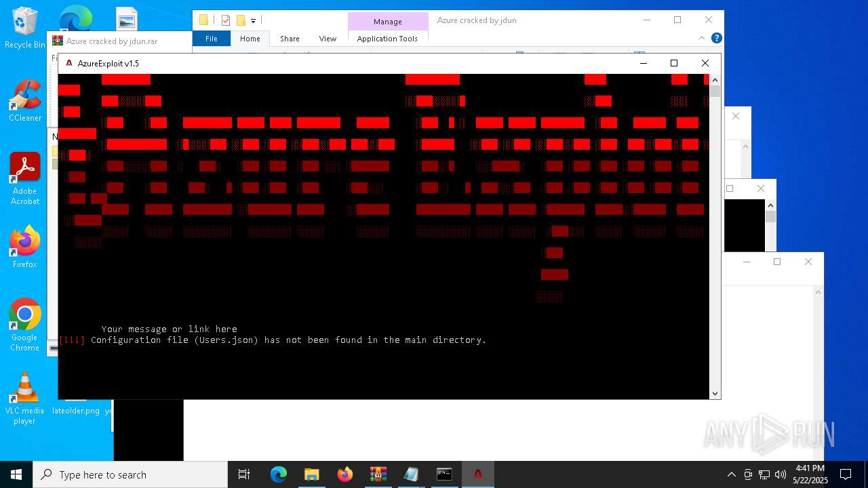Open the Application Tools tab

(x=387, y=39)
